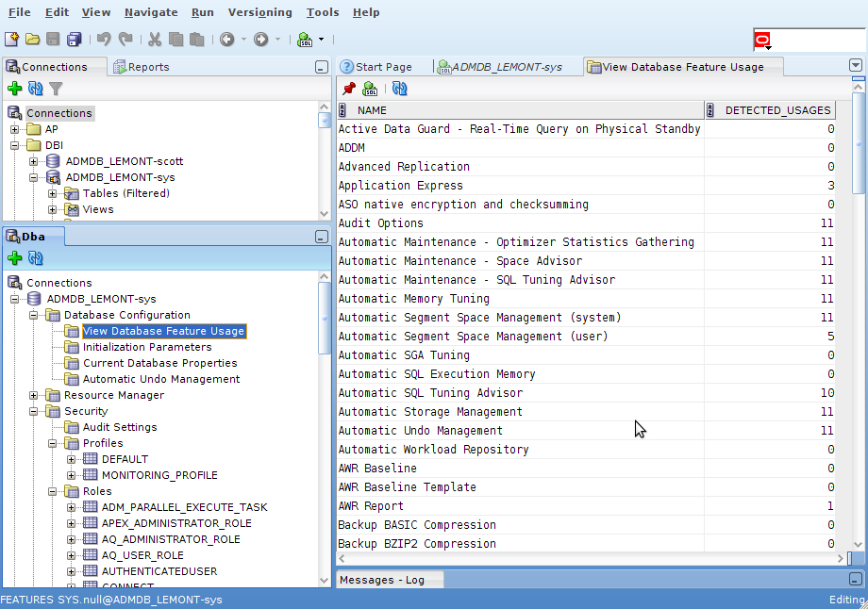Click the Redo toolbar icon
Image resolution: width=868 pixels, height=609 pixels.
[x=125, y=40]
